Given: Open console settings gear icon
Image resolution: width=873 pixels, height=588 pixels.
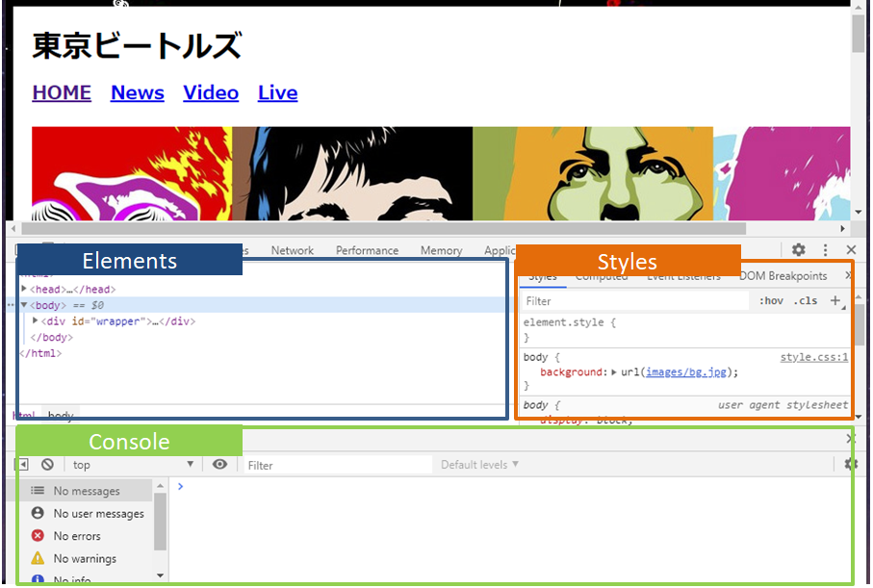Looking at the screenshot, I should (851, 464).
